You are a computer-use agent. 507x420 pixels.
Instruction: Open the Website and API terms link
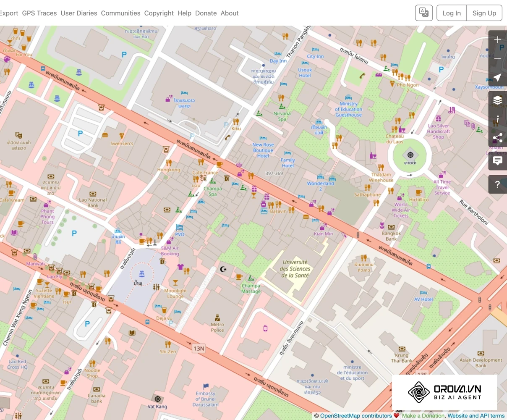coord(476,416)
